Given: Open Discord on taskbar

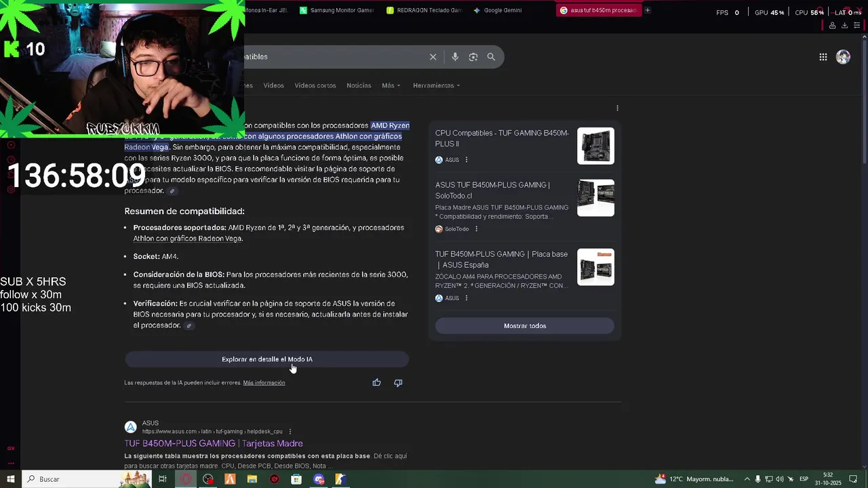Looking at the screenshot, I should point(319,479).
